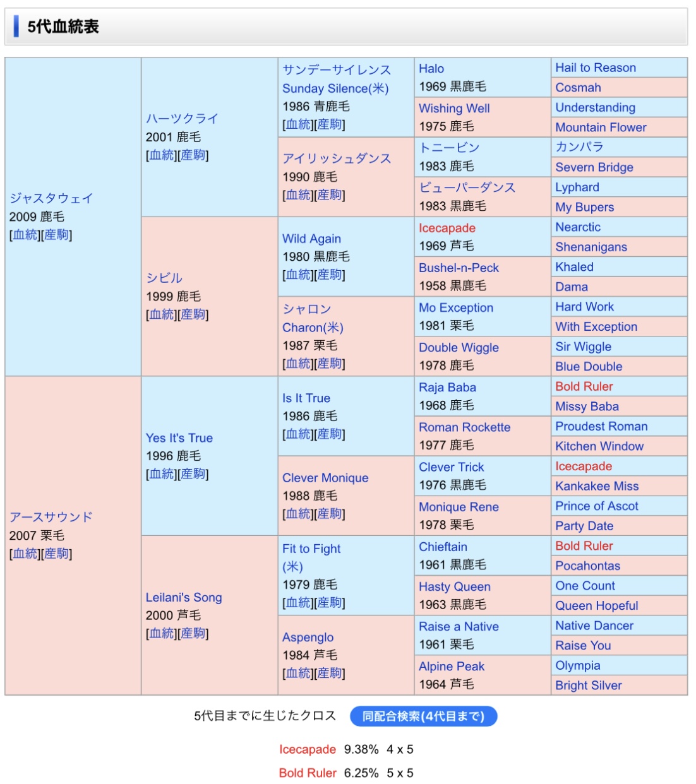Open the Hail to Reason link

tap(596, 68)
